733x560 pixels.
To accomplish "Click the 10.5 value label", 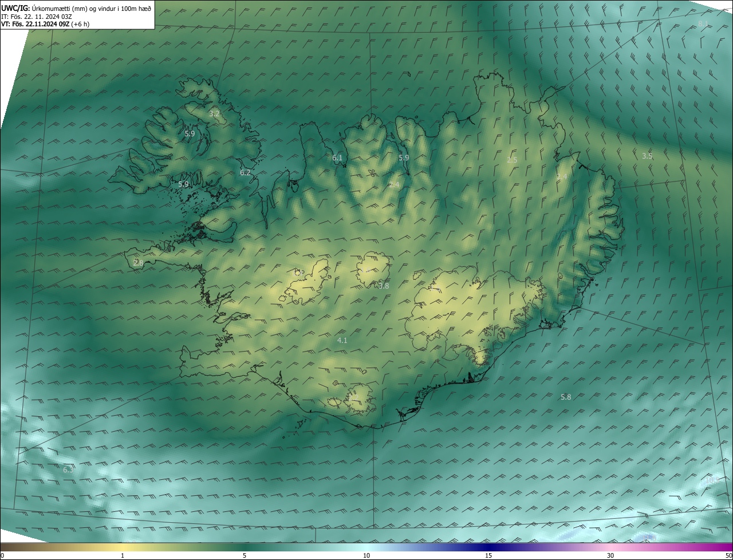I will (712, 480).
